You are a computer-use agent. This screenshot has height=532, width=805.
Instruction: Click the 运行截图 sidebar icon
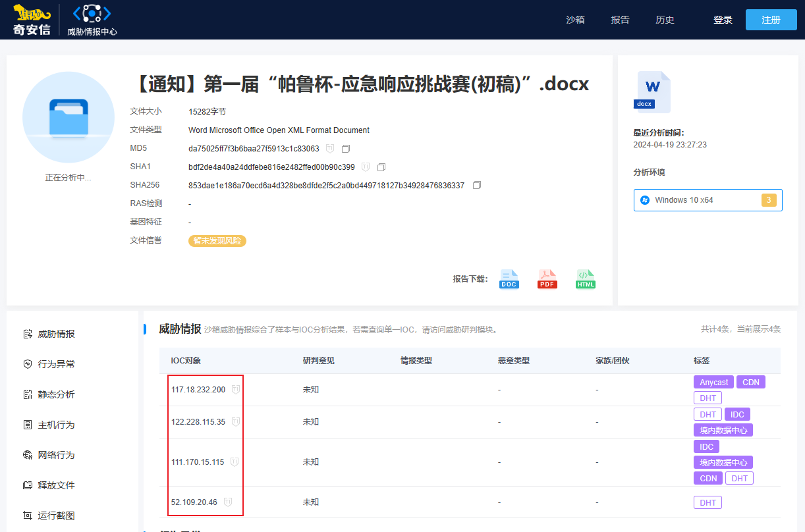tap(28, 516)
